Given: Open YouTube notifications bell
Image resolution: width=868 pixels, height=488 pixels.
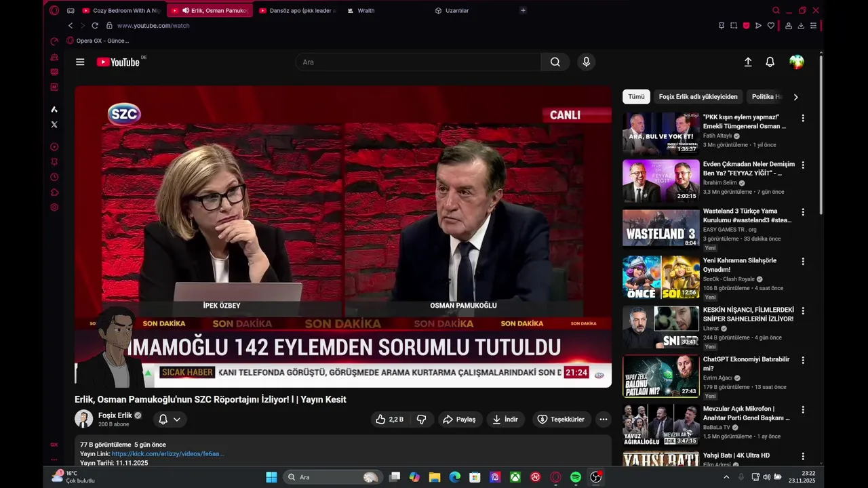Looking at the screenshot, I should pos(770,62).
